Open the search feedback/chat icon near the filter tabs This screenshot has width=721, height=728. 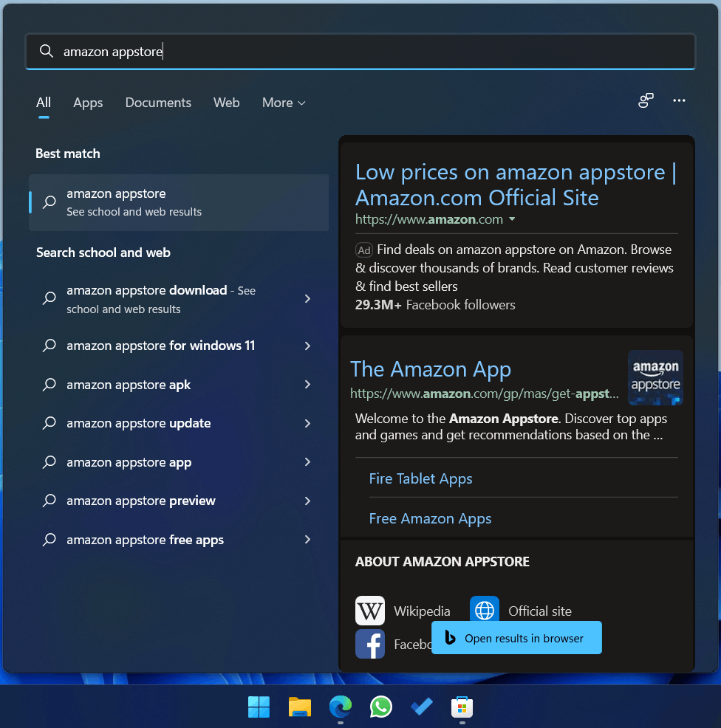646,100
